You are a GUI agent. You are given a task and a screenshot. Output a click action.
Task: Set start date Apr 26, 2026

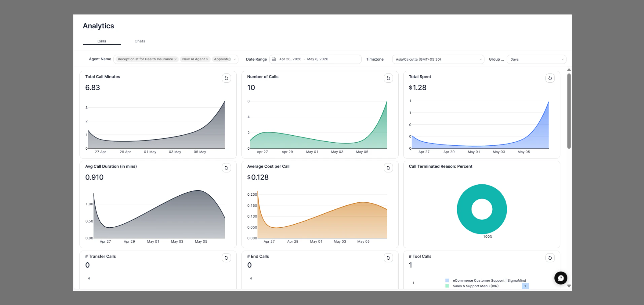coord(290,59)
